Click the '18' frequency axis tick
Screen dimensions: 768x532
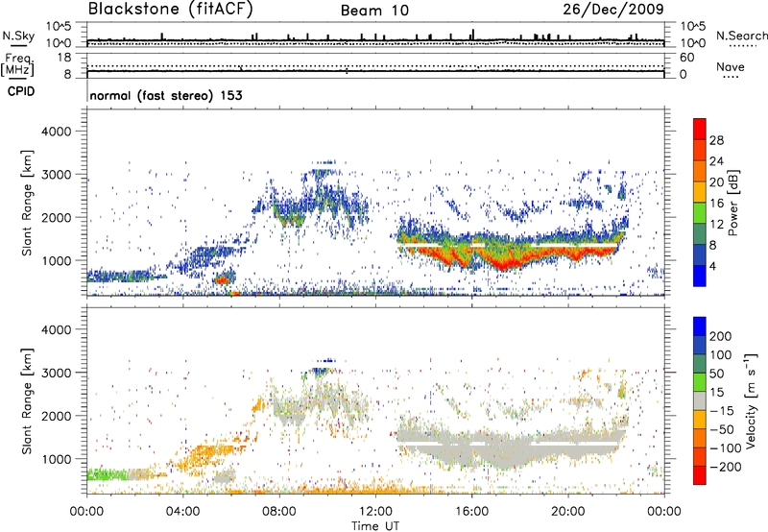pyautogui.click(x=64, y=58)
